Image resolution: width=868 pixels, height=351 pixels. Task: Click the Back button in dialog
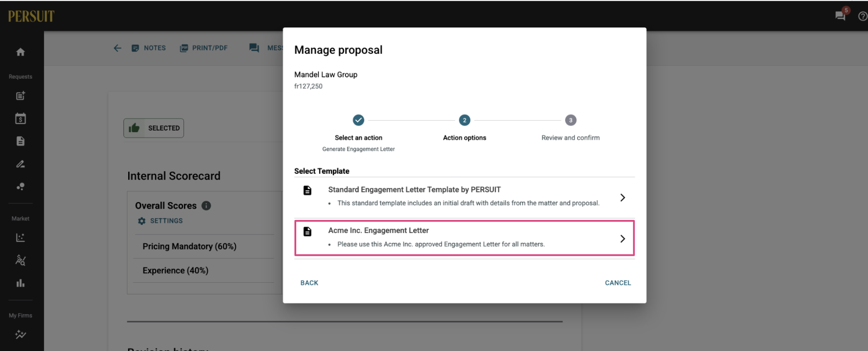309,283
